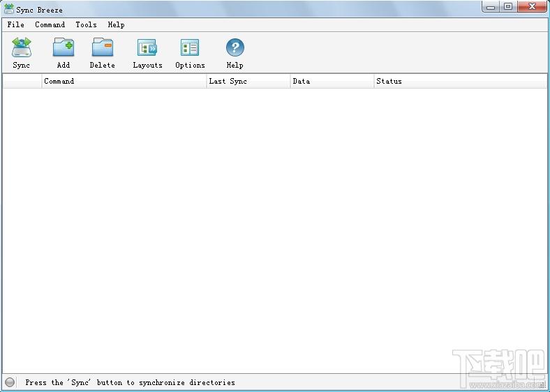Sort by the Command column header

pos(124,81)
